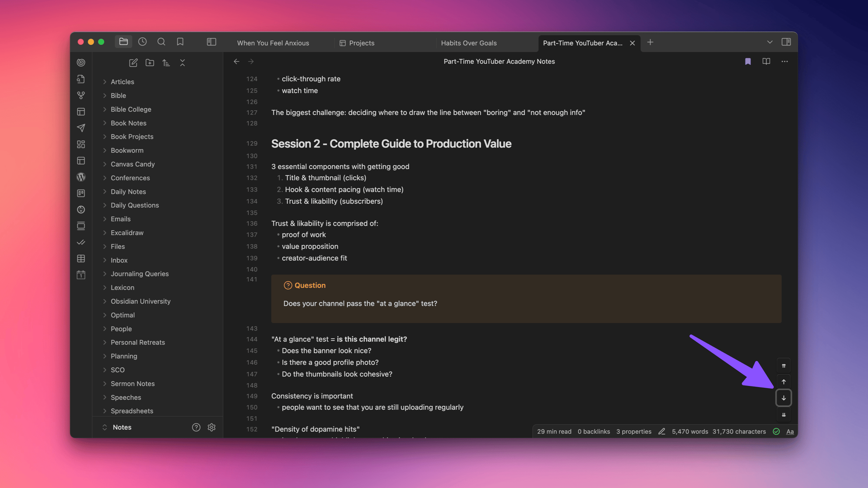Image resolution: width=868 pixels, height=488 pixels.
Task: Open settings gear icon
Action: pyautogui.click(x=212, y=427)
